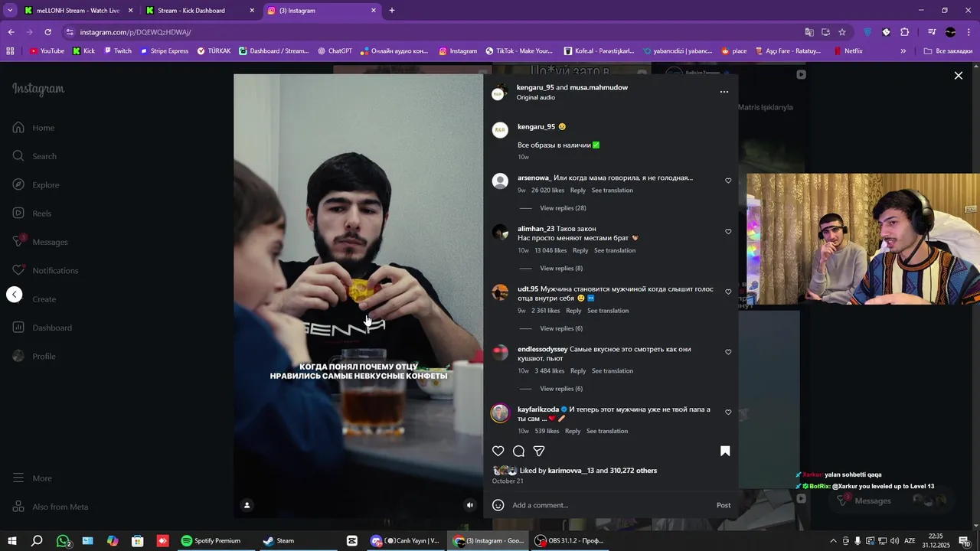Viewport: 980px width, 551px height.
Task: Open Dashboard in the Instagram sidebar
Action: [42, 328]
